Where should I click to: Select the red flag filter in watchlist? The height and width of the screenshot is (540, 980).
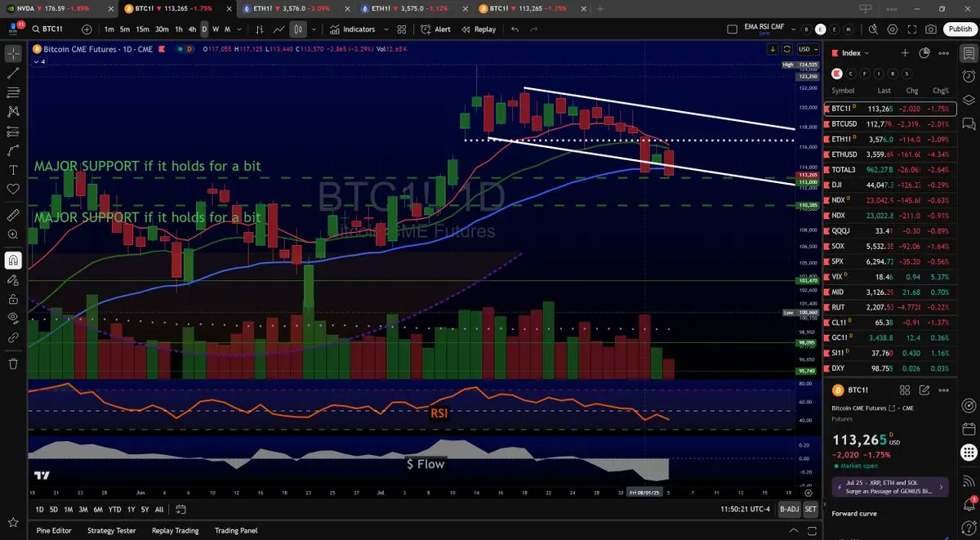(837, 73)
